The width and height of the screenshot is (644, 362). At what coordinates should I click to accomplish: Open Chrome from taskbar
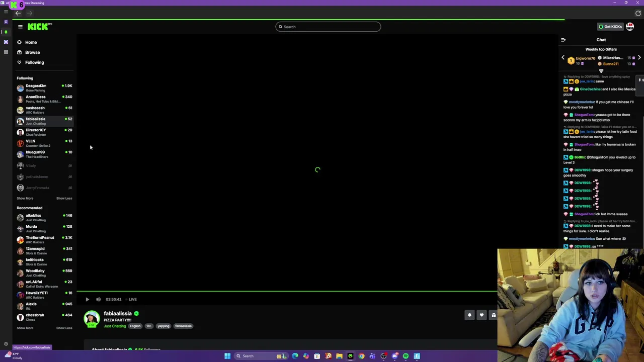pyautogui.click(x=361, y=356)
